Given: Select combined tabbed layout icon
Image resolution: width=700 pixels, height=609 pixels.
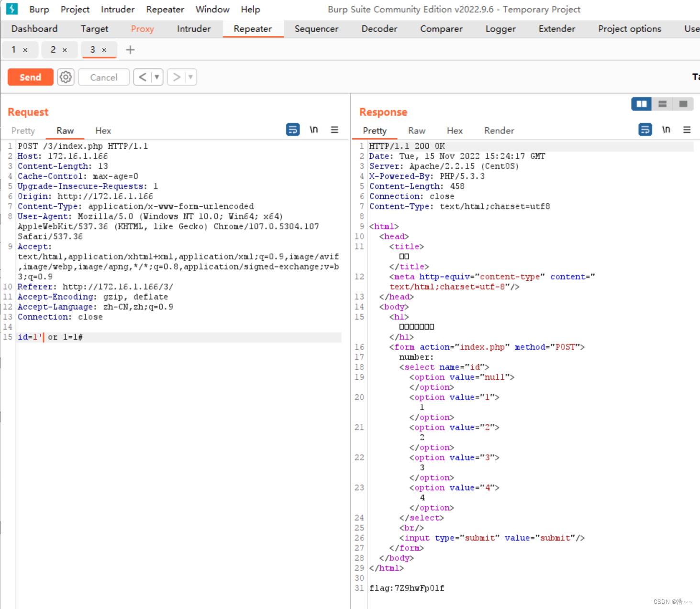Looking at the screenshot, I should click(683, 104).
